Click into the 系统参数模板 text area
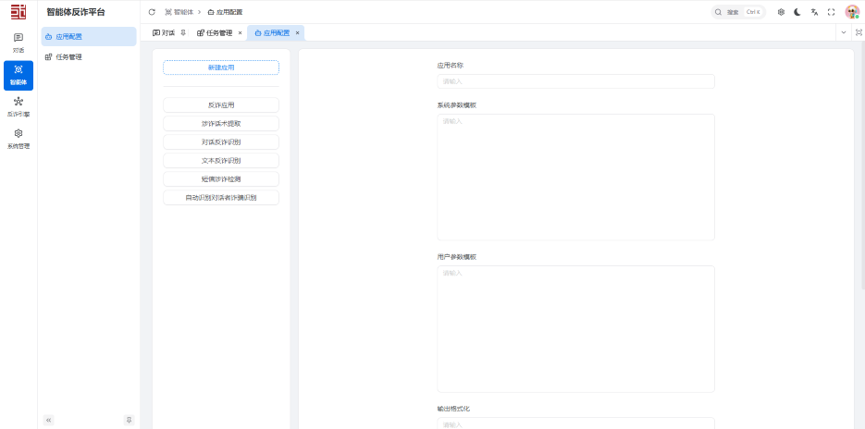 click(576, 177)
